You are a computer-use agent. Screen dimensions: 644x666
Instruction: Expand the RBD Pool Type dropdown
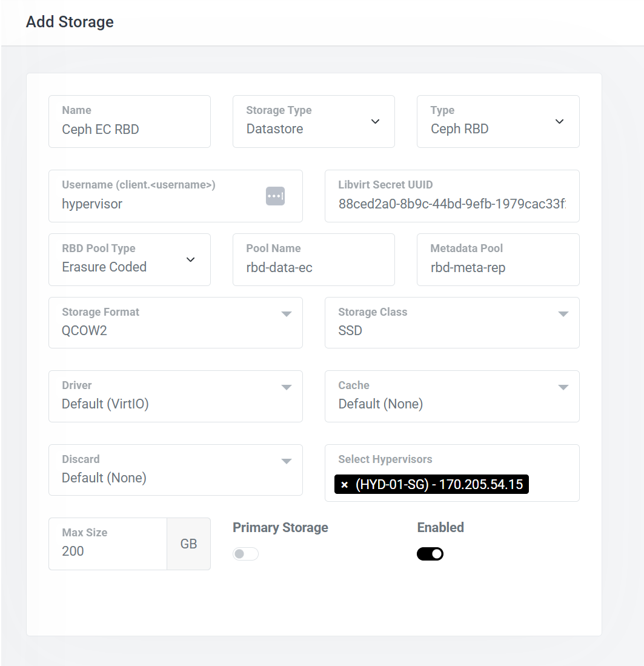tap(190, 259)
